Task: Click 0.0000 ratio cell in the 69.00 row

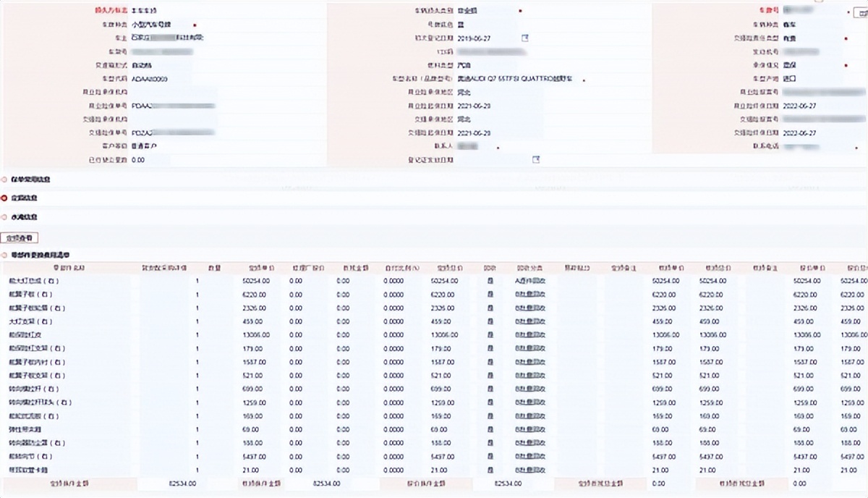Action: [393, 430]
